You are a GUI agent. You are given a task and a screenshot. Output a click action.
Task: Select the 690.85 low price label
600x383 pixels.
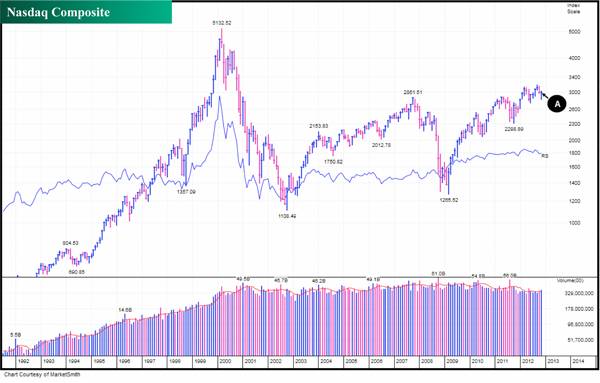77,272
